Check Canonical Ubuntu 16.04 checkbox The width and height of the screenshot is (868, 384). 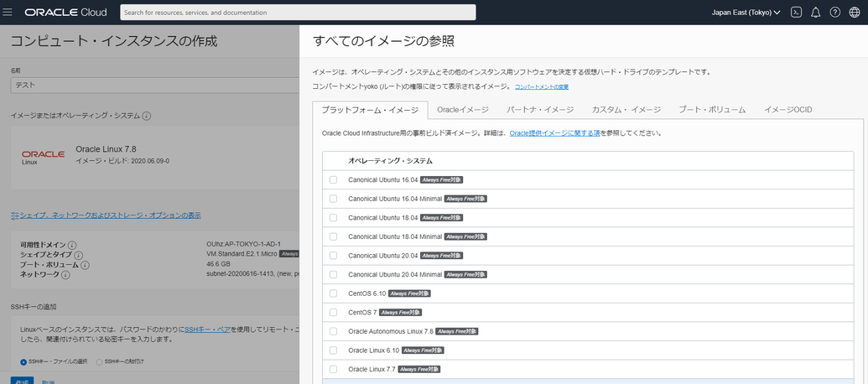point(333,179)
